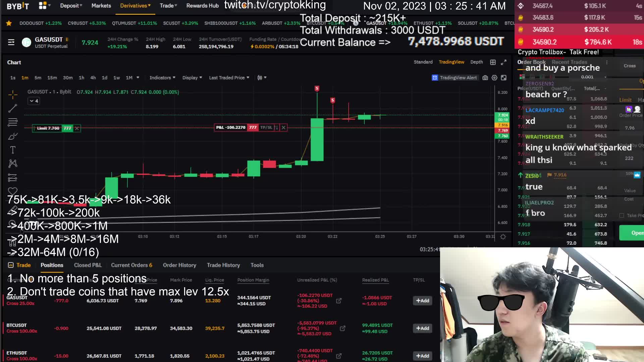This screenshot has height=362, width=644.
Task: Switch chart view to Depth
Action: click(x=477, y=62)
